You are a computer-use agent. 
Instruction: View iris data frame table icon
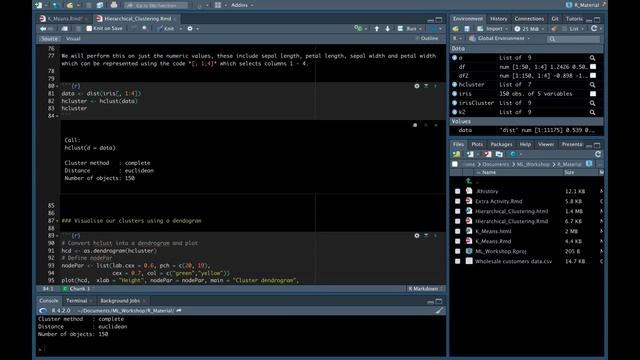(x=593, y=94)
